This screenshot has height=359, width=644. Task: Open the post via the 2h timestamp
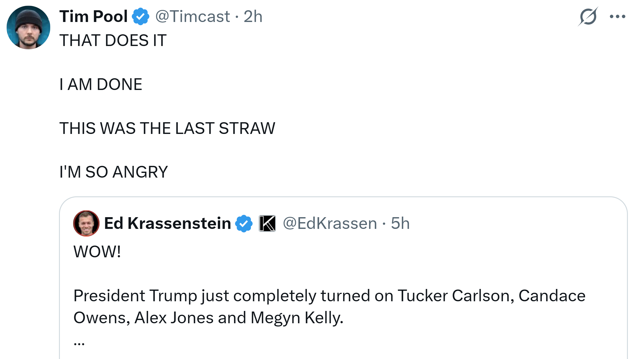tap(253, 16)
